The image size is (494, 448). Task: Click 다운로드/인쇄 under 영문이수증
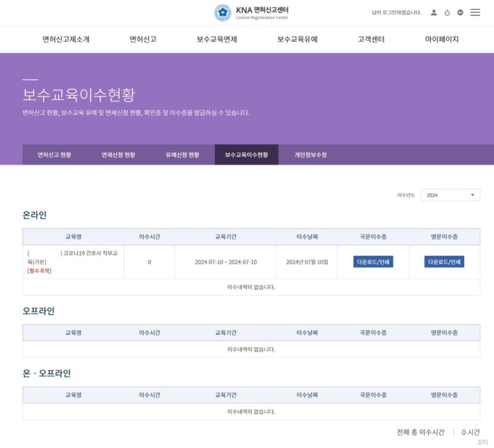coord(443,261)
